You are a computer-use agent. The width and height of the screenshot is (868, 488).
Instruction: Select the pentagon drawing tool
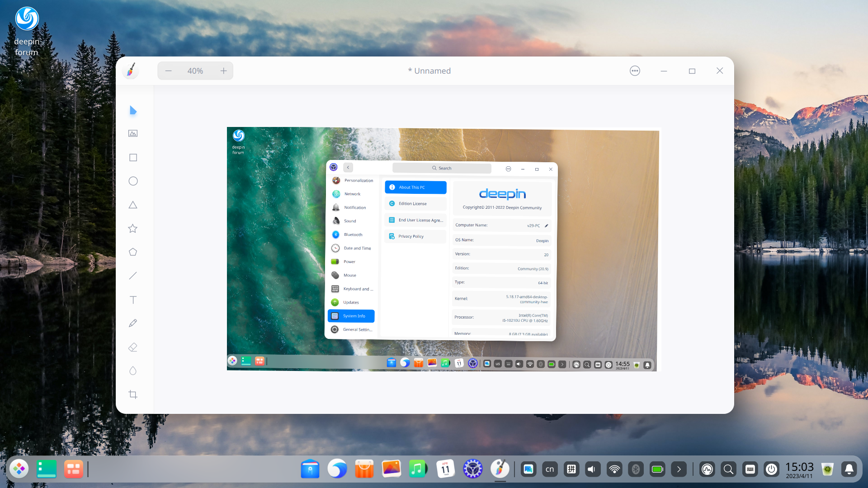pyautogui.click(x=132, y=252)
